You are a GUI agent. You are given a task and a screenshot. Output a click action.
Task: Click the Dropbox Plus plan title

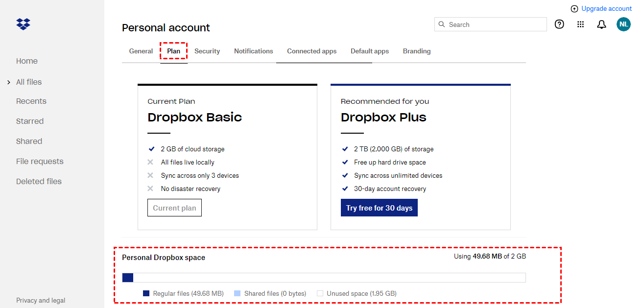coord(383,118)
